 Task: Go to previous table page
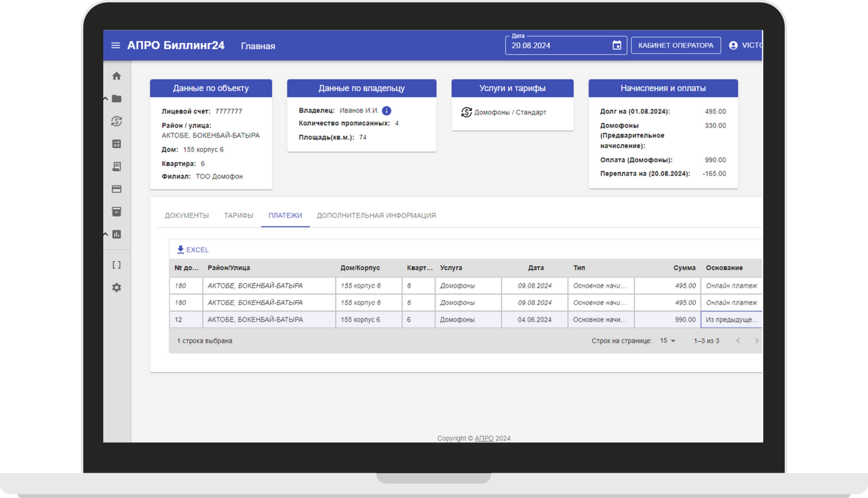[x=738, y=341]
